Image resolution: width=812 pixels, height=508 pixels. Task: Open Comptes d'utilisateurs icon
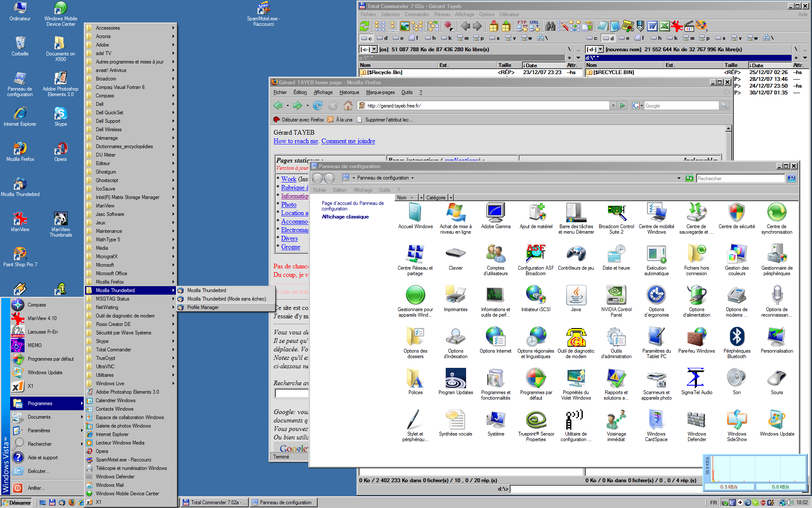(x=495, y=260)
